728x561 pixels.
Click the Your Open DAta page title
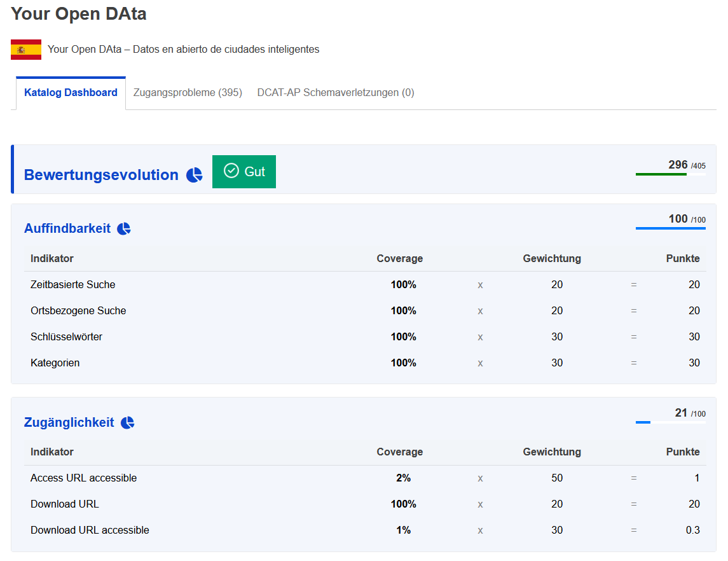[78, 14]
